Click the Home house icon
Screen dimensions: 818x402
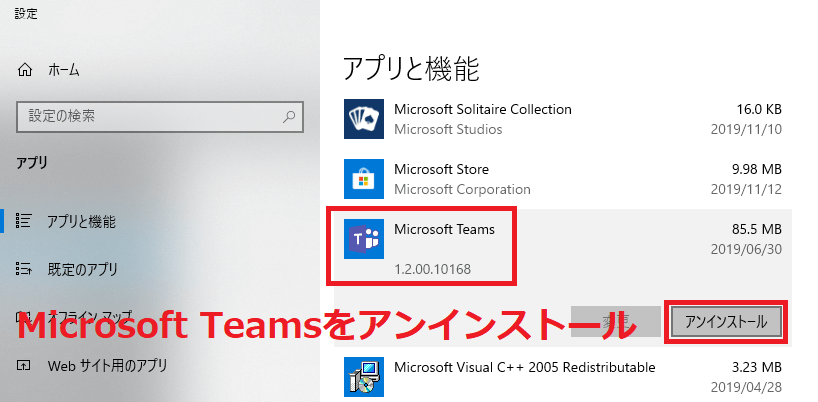pos(25,70)
